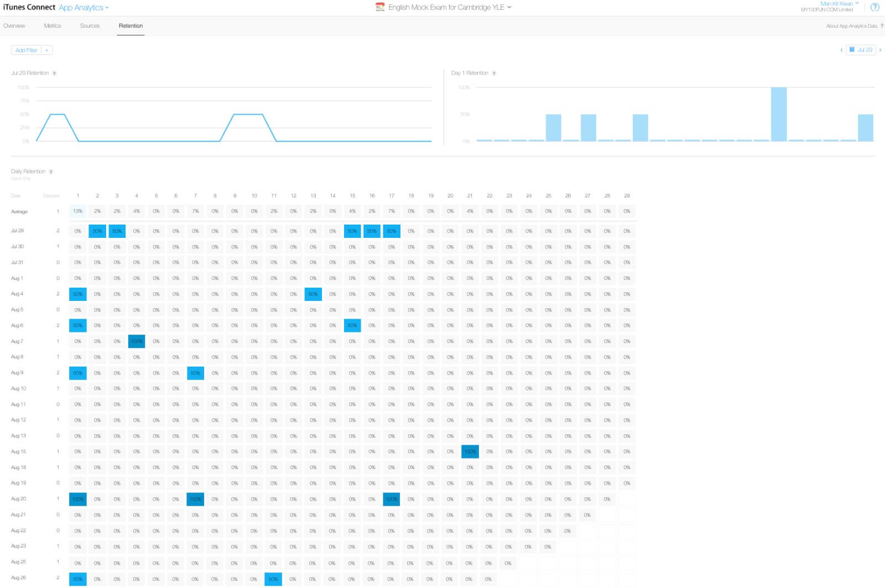
Task: Click the Add Filter button
Action: (x=26, y=50)
